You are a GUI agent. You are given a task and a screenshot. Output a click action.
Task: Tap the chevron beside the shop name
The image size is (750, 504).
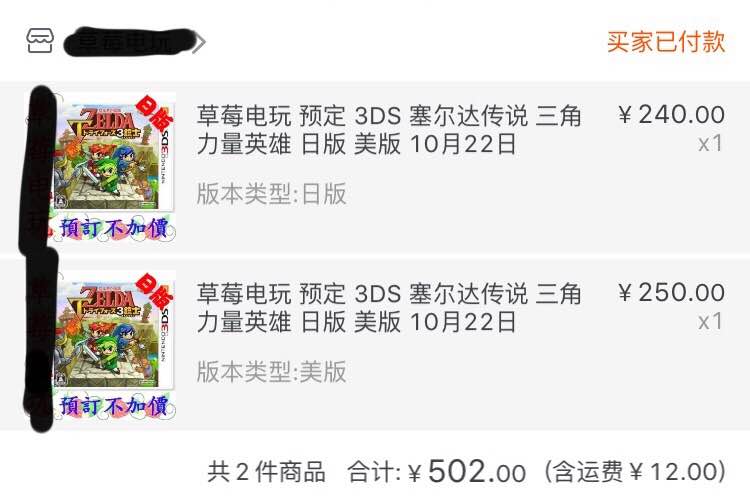(x=201, y=43)
